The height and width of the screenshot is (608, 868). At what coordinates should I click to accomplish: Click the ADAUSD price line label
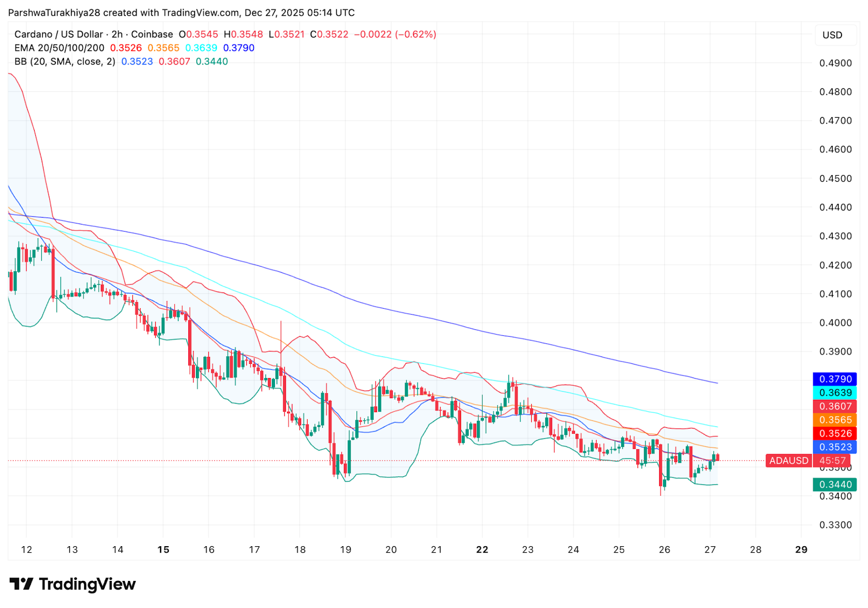[788, 460]
